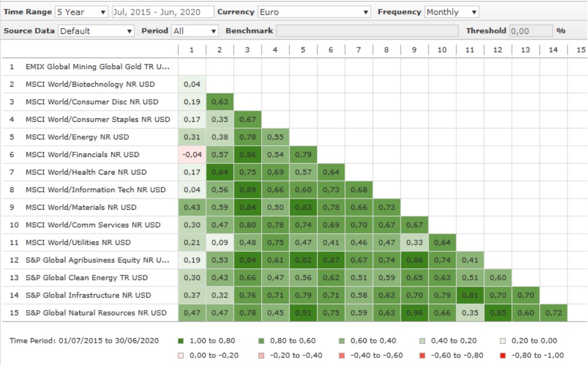Image resolution: width=588 pixels, height=365 pixels.
Task: Open the Period dropdown set to All
Action: pos(195,31)
